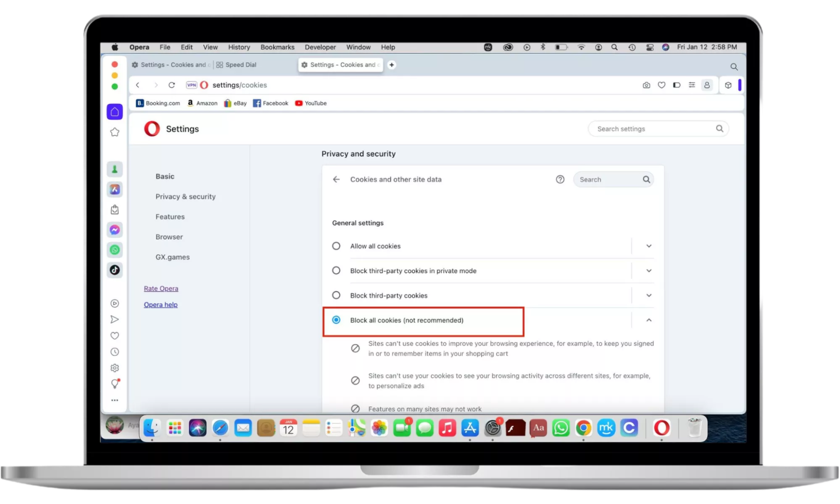Select Block third-party cookies in private mode
This screenshot has height=504, width=840.
[336, 271]
